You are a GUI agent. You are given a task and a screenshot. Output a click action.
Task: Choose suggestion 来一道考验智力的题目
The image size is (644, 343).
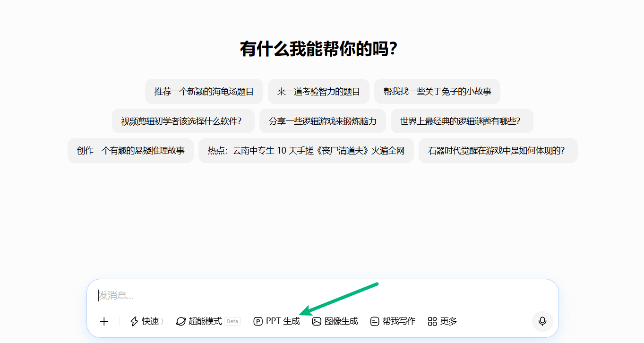click(x=318, y=92)
